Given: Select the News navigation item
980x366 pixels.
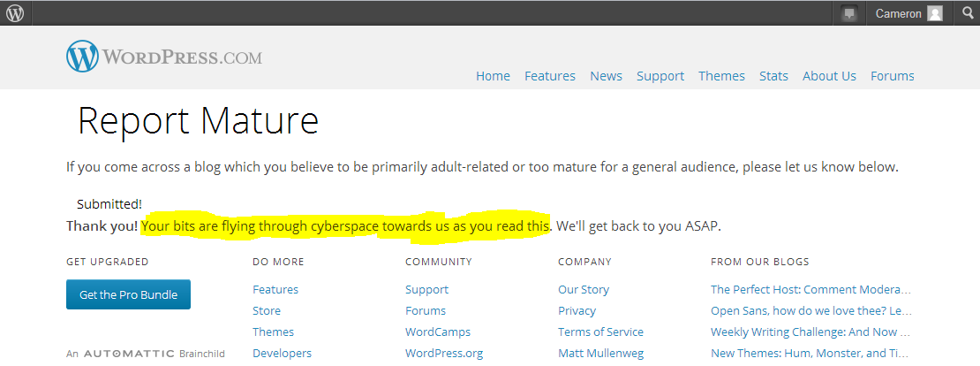Looking at the screenshot, I should pos(606,76).
